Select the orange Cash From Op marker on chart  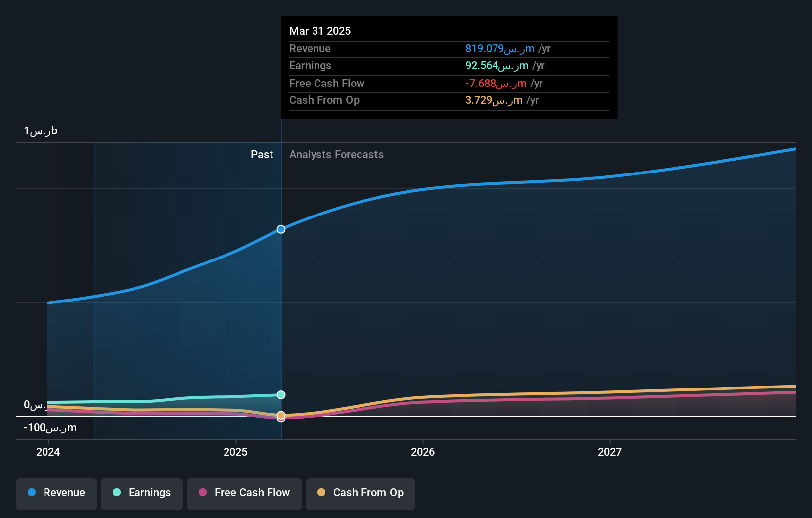coord(281,417)
